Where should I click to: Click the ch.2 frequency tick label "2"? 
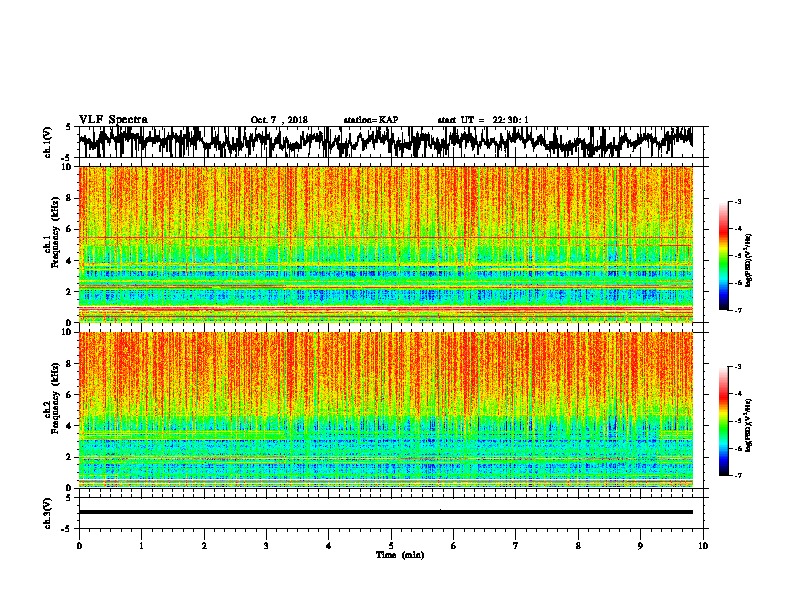click(69, 457)
